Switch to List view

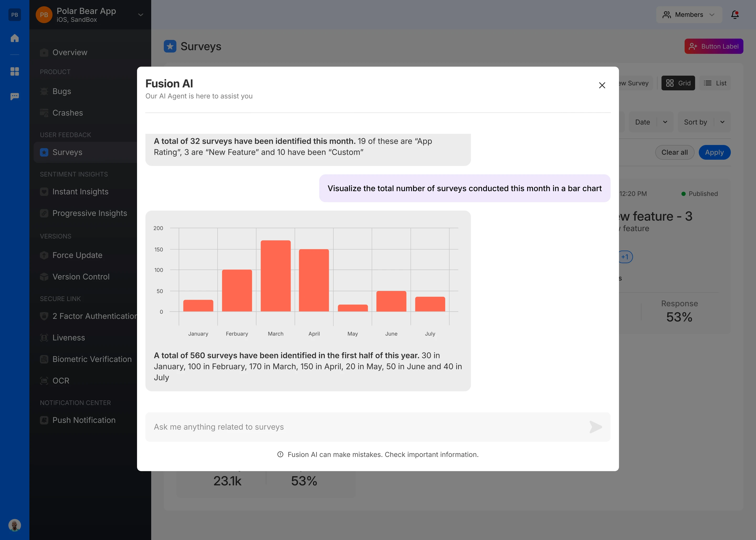pos(715,83)
